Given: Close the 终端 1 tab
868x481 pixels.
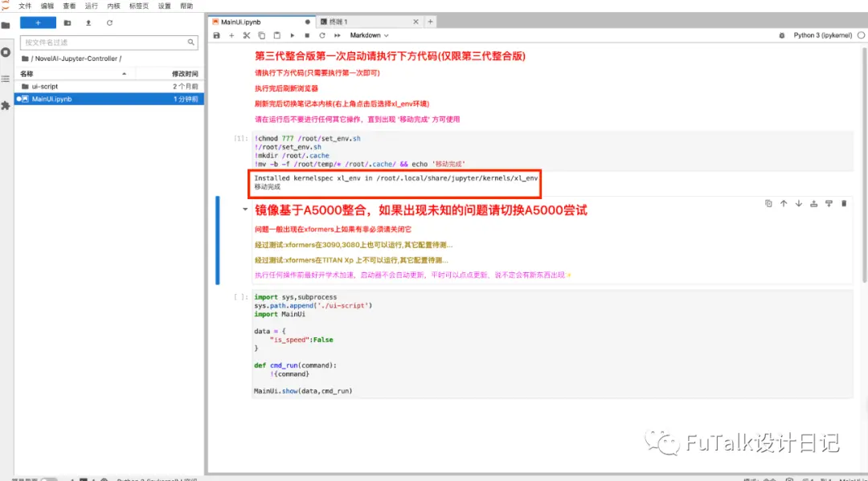Looking at the screenshot, I should [x=416, y=22].
